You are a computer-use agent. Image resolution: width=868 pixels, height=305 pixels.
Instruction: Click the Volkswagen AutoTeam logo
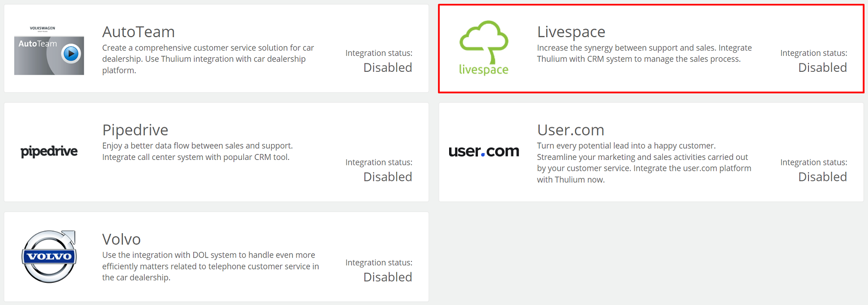[49, 51]
